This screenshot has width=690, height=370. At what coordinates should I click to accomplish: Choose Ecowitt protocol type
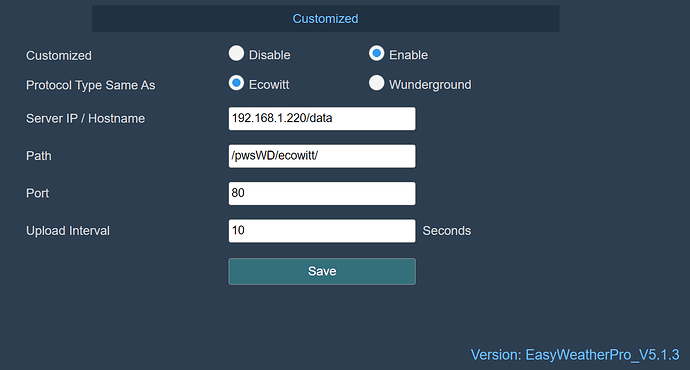[x=236, y=83]
